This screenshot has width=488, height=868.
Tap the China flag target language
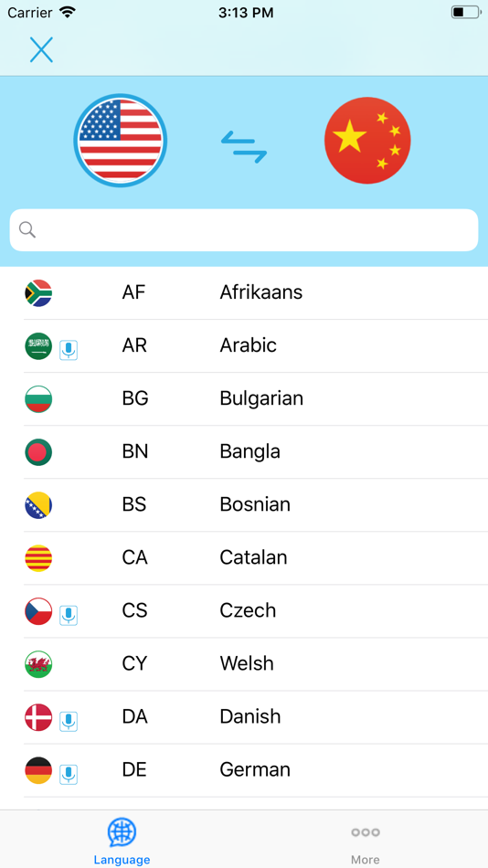point(367,140)
